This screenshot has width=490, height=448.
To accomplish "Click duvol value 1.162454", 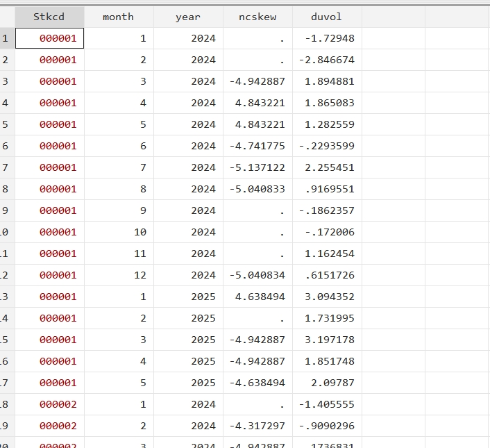I will coord(327,254).
